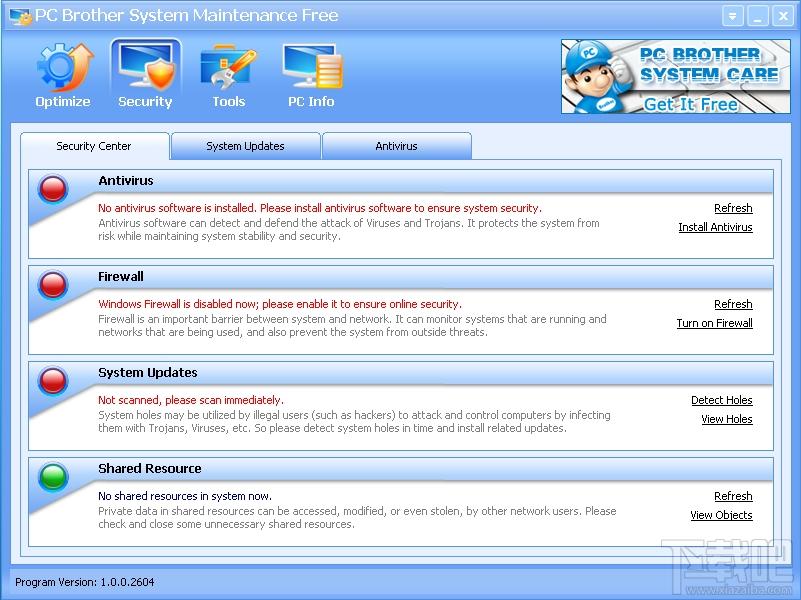This screenshot has width=801, height=600.
Task: Minimize the PC Brother window
Action: click(x=758, y=16)
